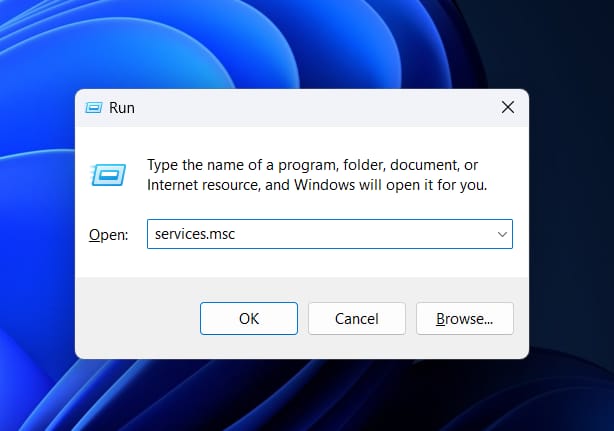Cancel the Run dialog

pos(357,318)
